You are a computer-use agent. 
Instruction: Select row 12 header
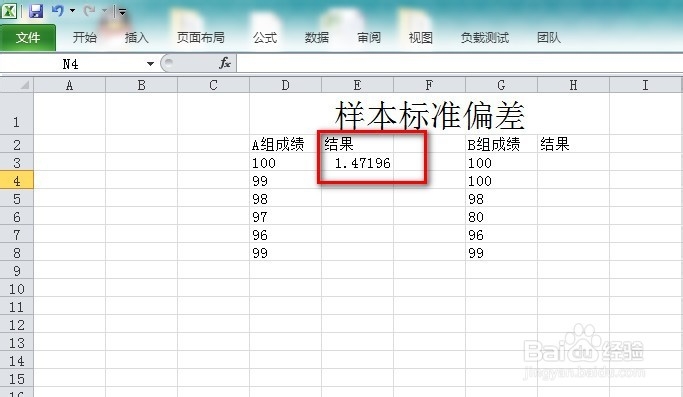tap(17, 324)
